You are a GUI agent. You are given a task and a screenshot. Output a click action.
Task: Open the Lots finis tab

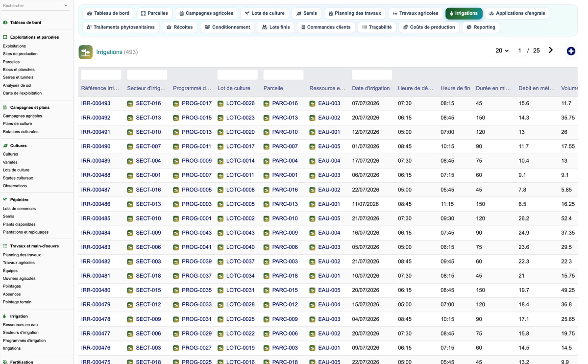point(276,27)
